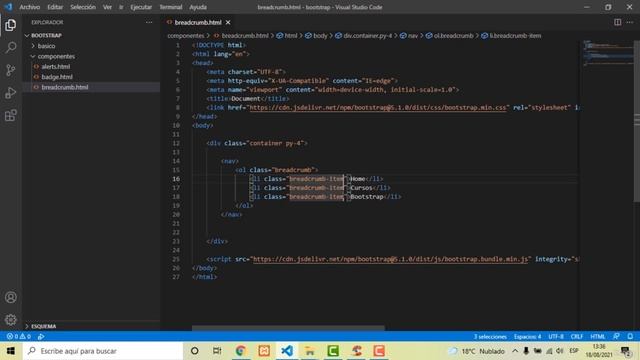Open alerts.html in the explorer
Image resolution: width=640 pixels, height=360 pixels.
coord(56,67)
